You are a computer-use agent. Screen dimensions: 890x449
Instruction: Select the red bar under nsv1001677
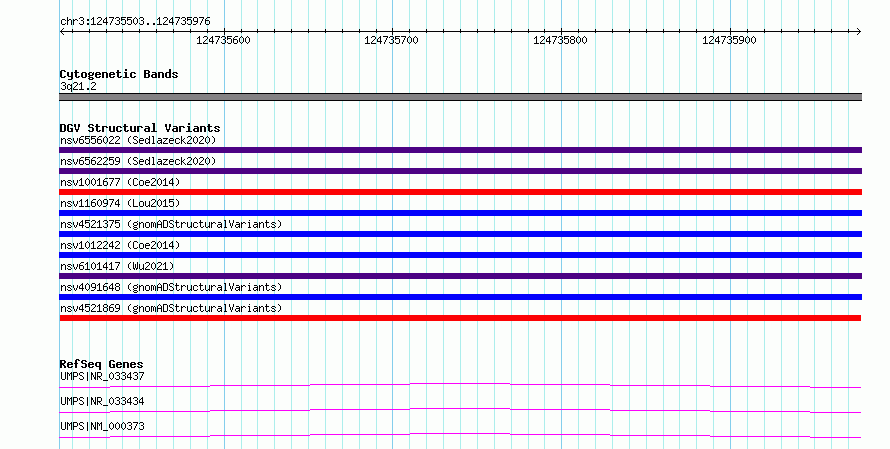460,192
